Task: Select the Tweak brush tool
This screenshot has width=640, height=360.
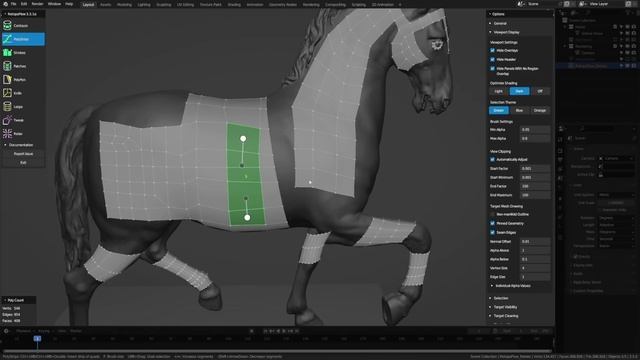Action: point(23,120)
